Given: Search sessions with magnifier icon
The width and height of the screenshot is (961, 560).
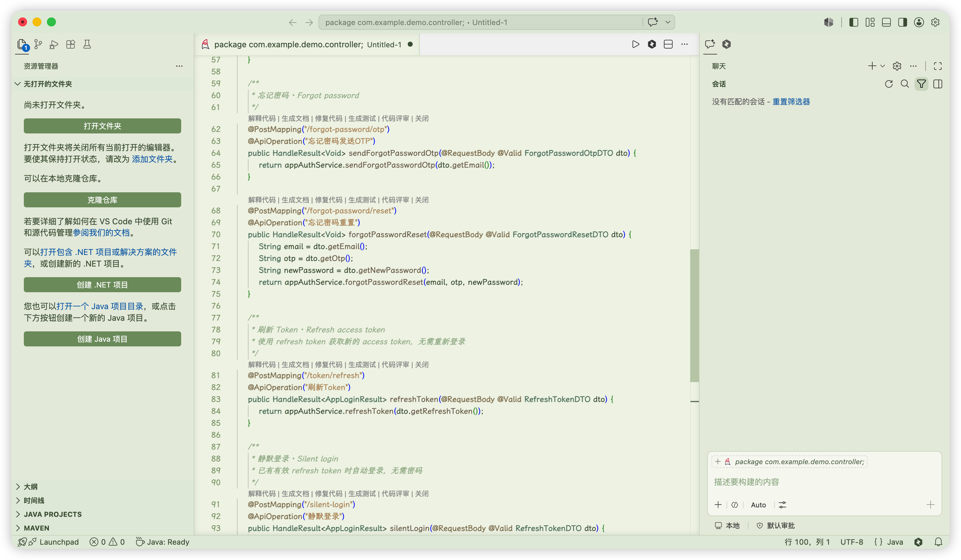Looking at the screenshot, I should (905, 84).
